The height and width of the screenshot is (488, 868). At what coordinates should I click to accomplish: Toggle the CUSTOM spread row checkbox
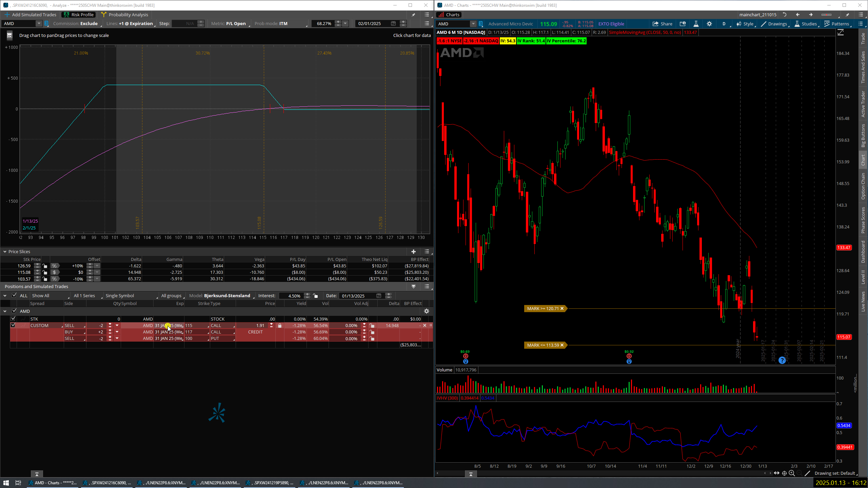point(13,325)
